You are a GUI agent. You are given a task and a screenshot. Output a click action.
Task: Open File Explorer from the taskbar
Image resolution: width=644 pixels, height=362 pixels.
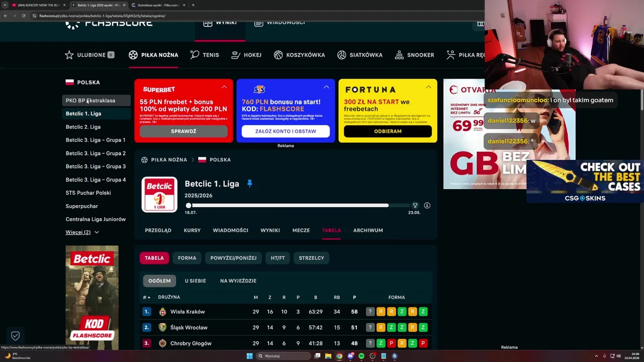pyautogui.click(x=328, y=356)
